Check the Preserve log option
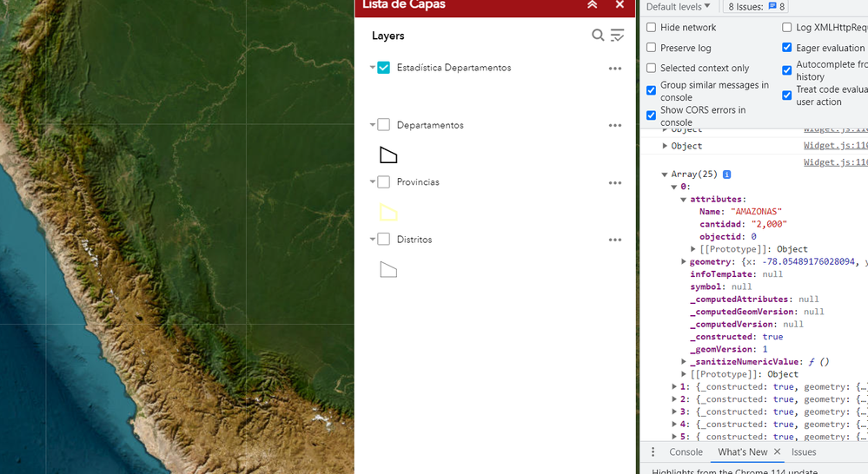Screen dimensions: 868x474 652,48
